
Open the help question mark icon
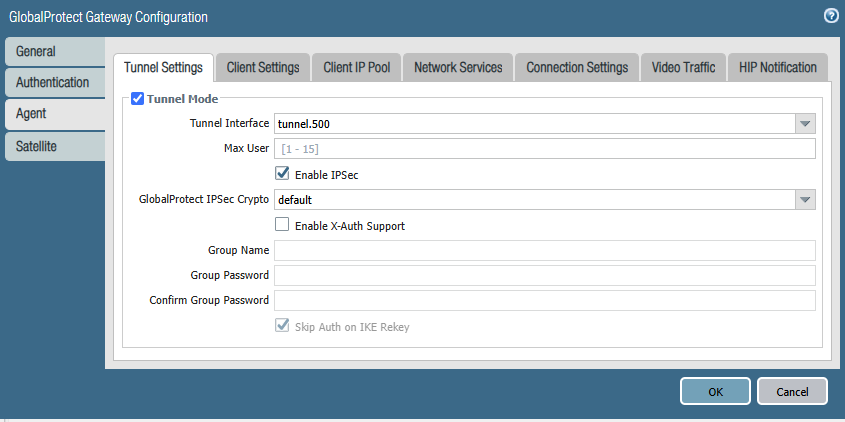(831, 16)
